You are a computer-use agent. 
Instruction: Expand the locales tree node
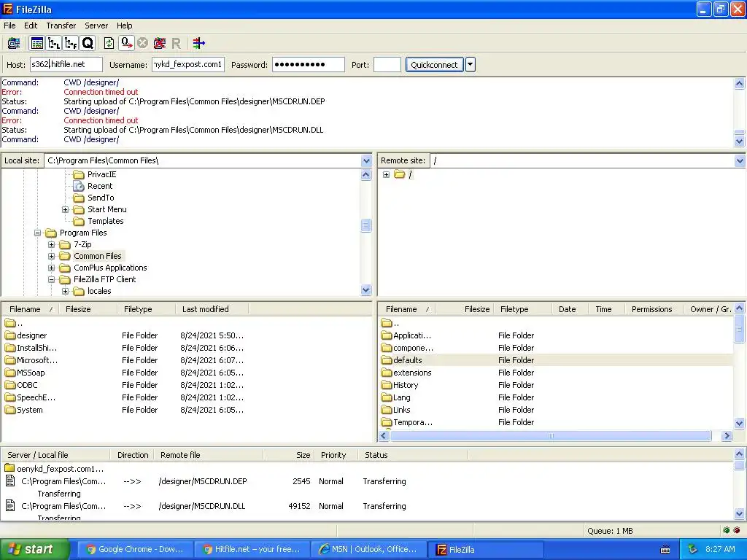pyautogui.click(x=66, y=292)
